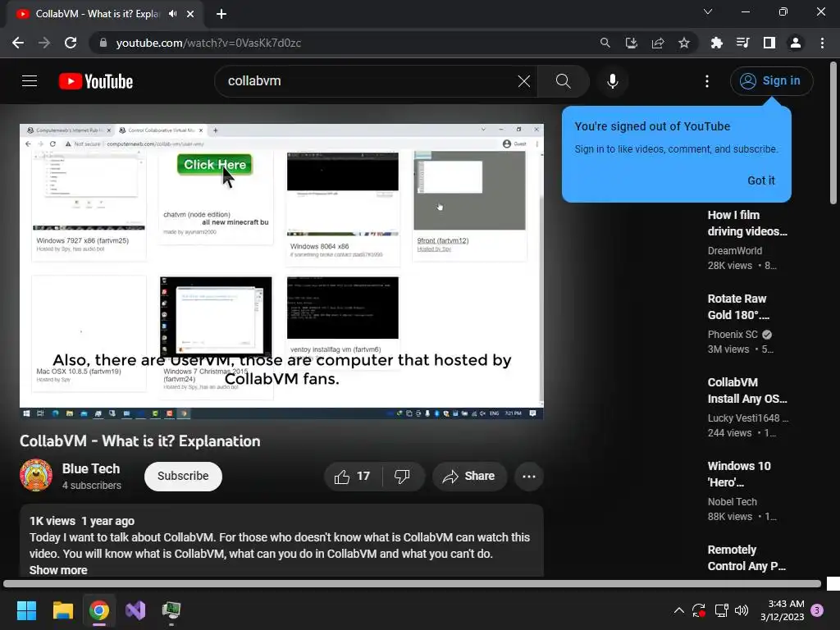Click Chrome forward navigation arrow

tap(44, 43)
